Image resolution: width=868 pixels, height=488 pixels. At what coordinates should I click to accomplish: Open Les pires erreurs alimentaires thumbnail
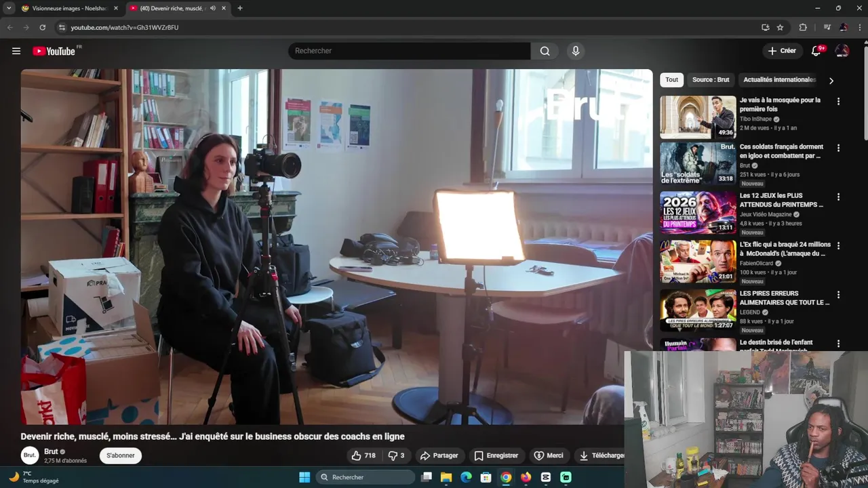point(698,310)
